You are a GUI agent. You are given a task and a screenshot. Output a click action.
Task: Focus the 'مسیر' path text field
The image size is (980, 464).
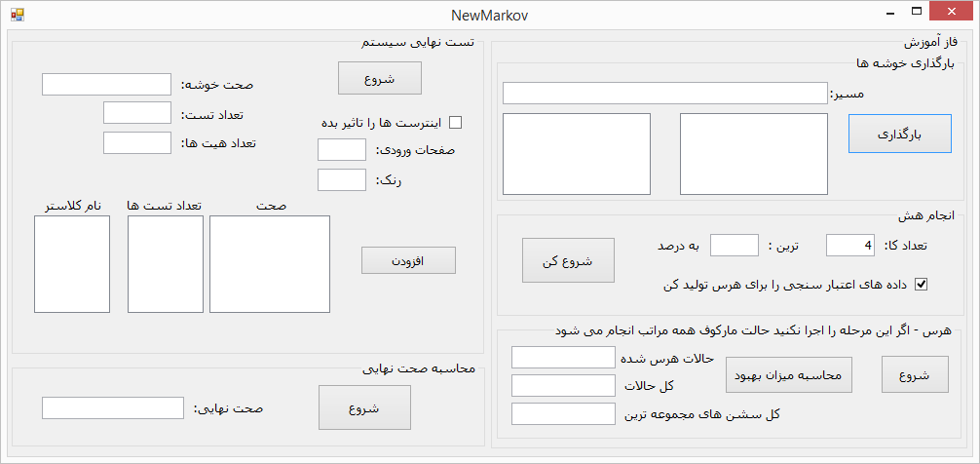(x=664, y=94)
